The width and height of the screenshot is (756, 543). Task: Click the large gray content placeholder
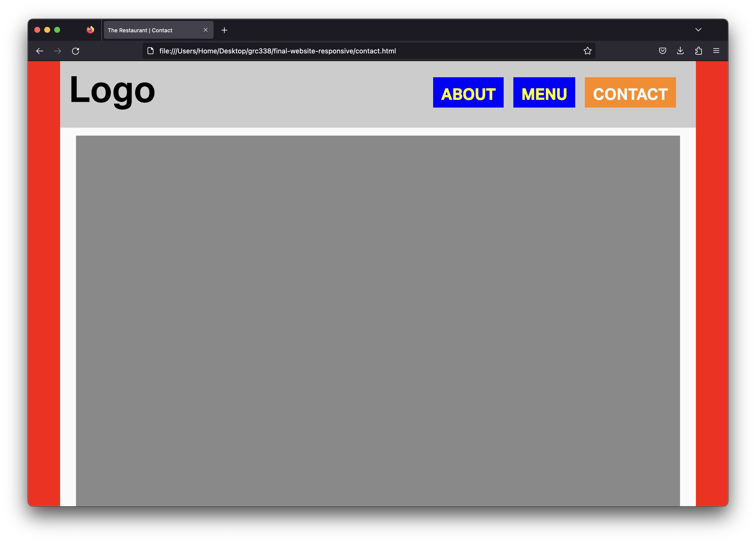pos(378,321)
